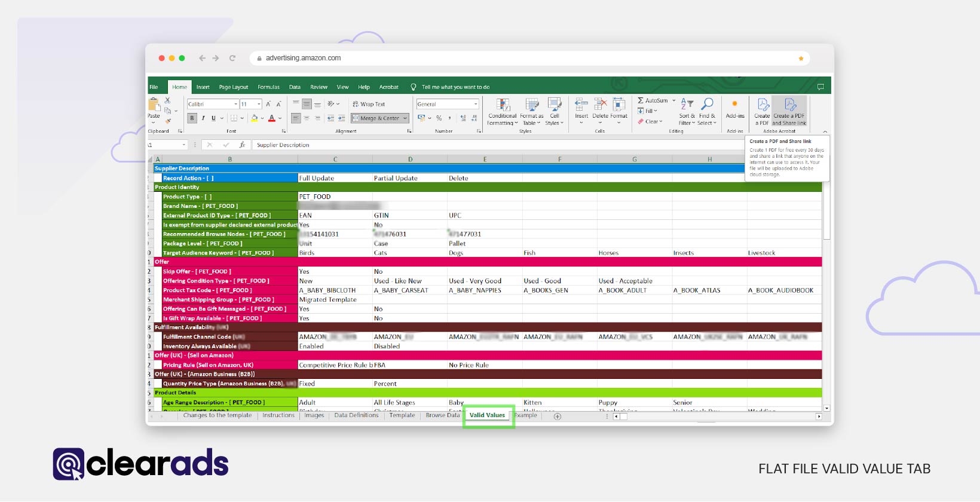Image resolution: width=980 pixels, height=502 pixels.
Task: Switch to Page Layout ribbon tab
Action: tap(234, 87)
